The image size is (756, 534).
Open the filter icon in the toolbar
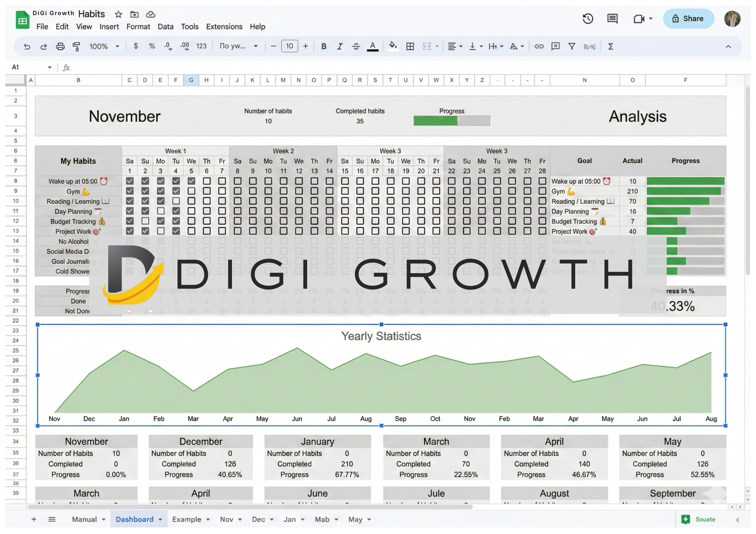pos(572,46)
